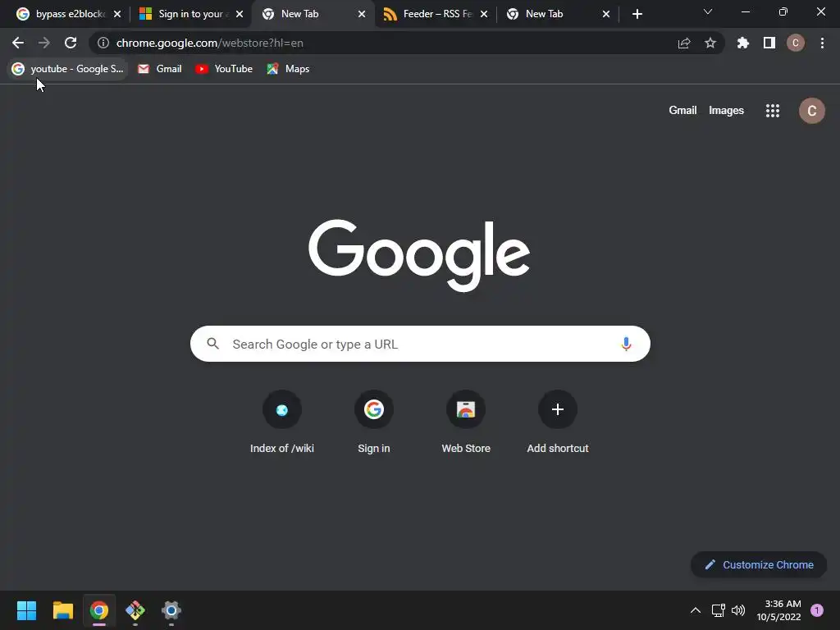The image size is (840, 630).
Task: Focus the Search Google or type a URL box
Action: coord(420,344)
